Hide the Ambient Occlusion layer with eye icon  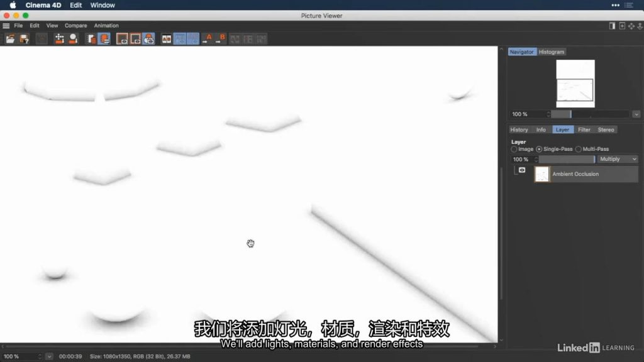tap(522, 170)
